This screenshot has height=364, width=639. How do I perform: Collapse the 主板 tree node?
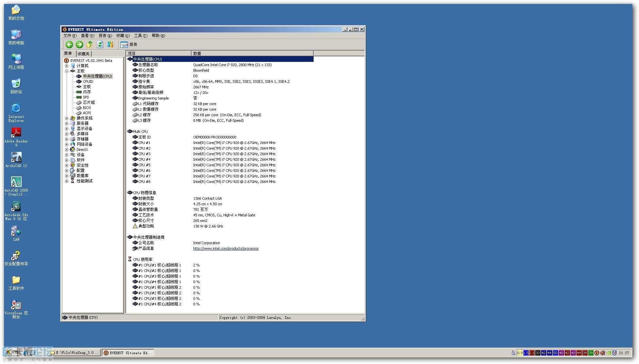(67, 71)
